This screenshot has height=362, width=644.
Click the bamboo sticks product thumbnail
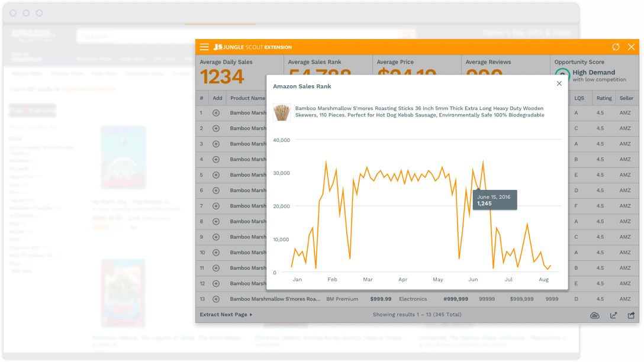282,112
